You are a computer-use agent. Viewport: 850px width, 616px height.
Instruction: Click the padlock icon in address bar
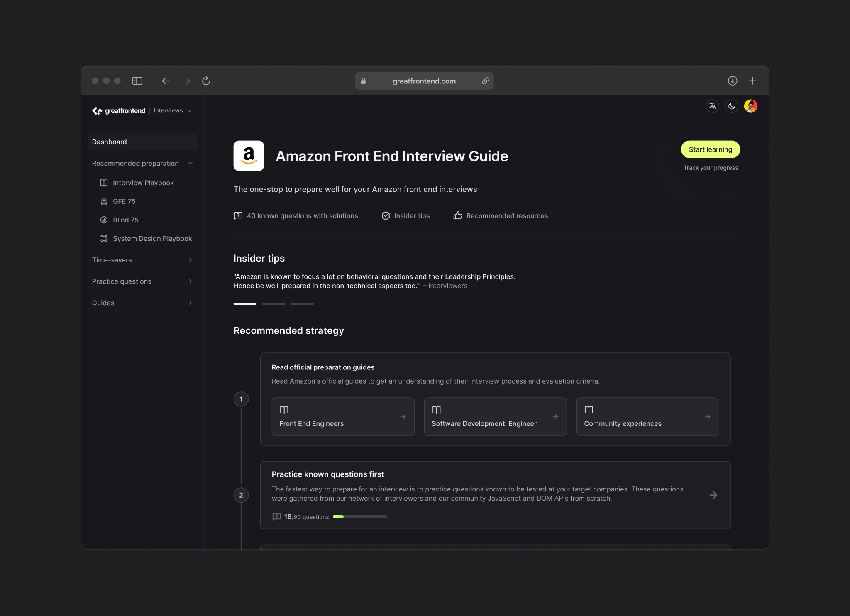(x=364, y=81)
